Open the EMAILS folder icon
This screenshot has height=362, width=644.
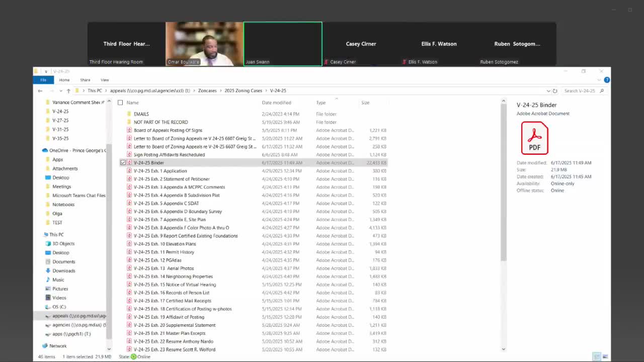[x=129, y=114]
